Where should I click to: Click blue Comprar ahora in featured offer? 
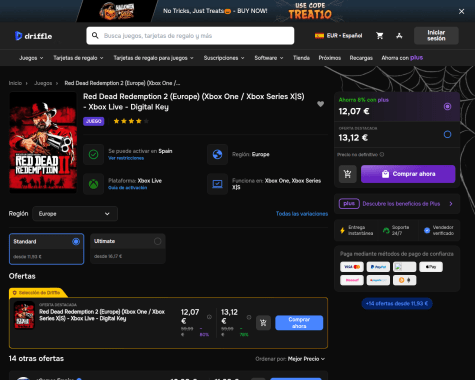tap(299, 323)
